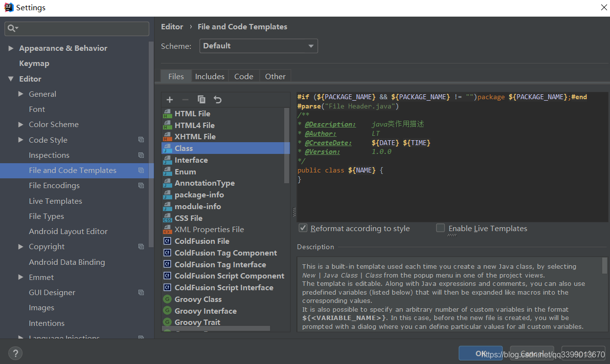
Task: Enable Live Templates checkbox
Action: click(441, 228)
